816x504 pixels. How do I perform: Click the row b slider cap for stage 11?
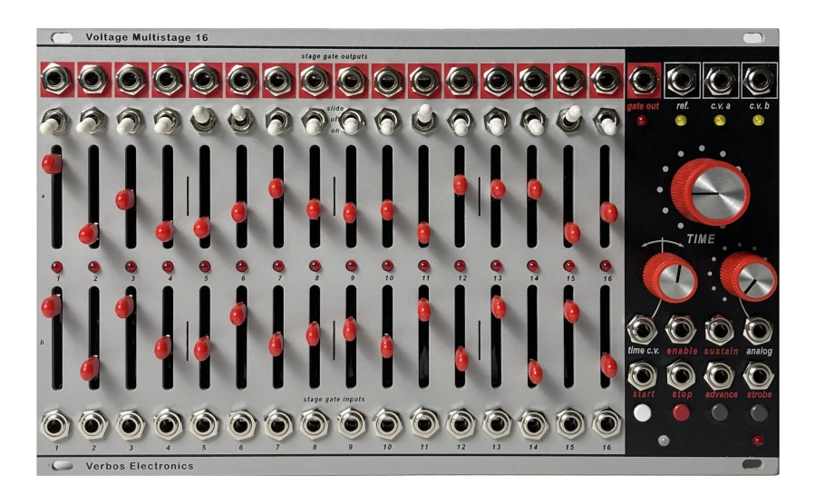point(424,310)
